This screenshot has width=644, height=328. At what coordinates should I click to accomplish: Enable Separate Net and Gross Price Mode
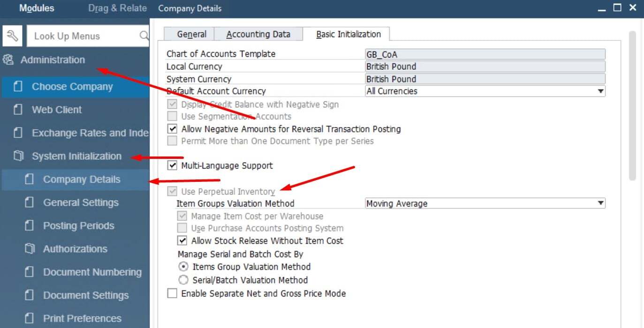click(x=172, y=293)
